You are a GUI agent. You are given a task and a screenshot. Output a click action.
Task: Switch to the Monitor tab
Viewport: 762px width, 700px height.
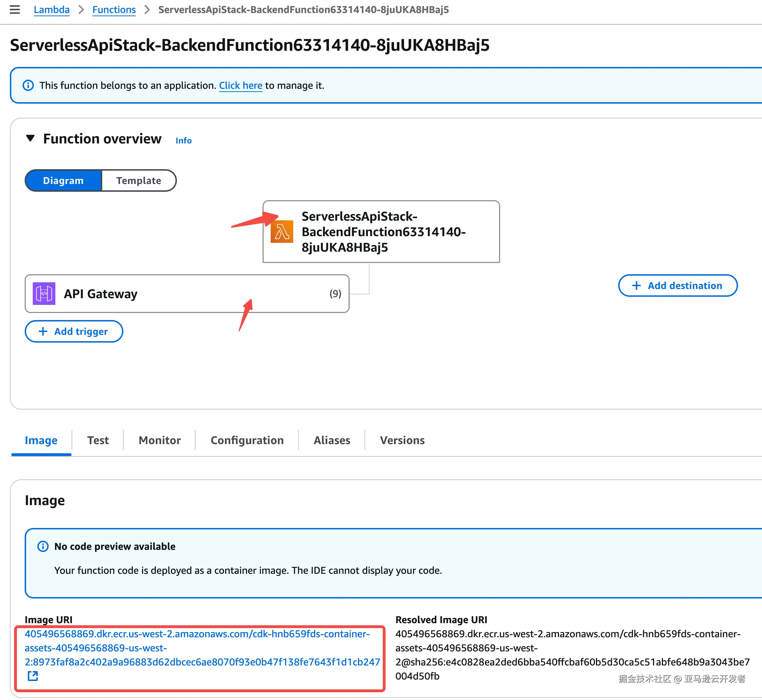(159, 440)
